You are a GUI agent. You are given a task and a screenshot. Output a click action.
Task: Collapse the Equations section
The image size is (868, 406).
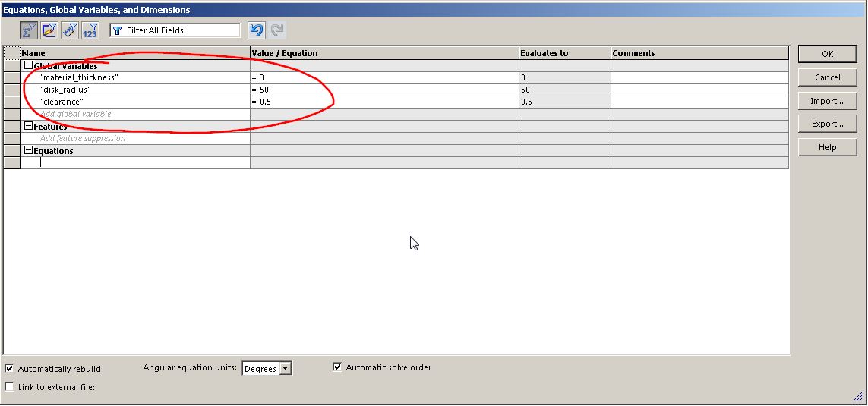pos(29,150)
